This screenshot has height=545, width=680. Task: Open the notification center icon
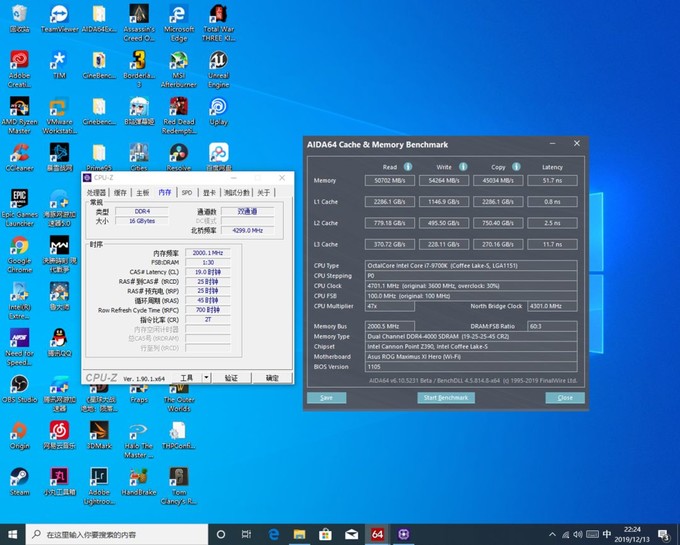664,535
